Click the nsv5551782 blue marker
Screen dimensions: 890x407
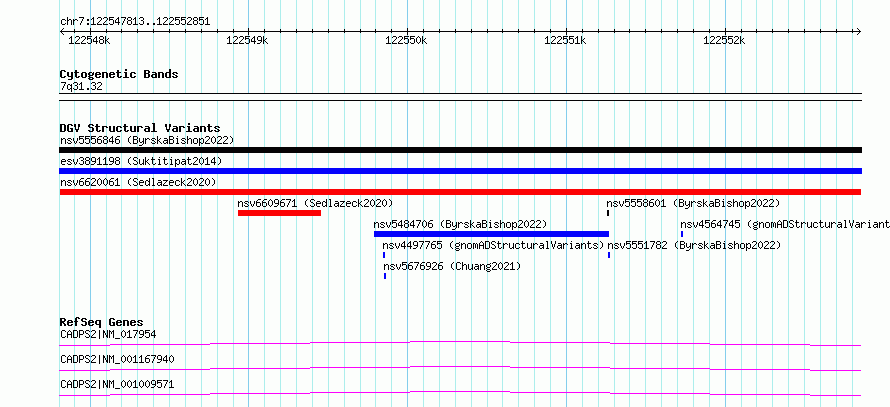tap(609, 255)
